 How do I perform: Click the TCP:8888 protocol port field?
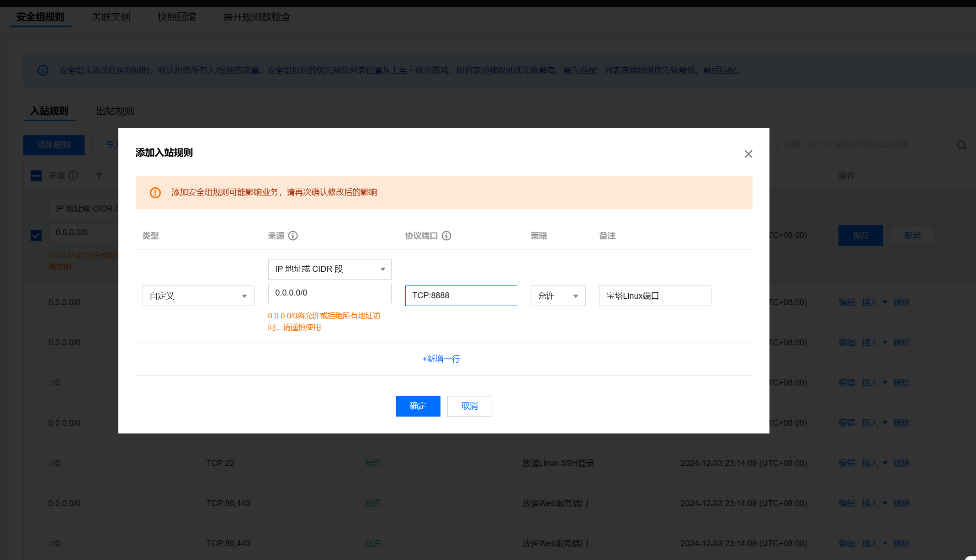tap(461, 296)
